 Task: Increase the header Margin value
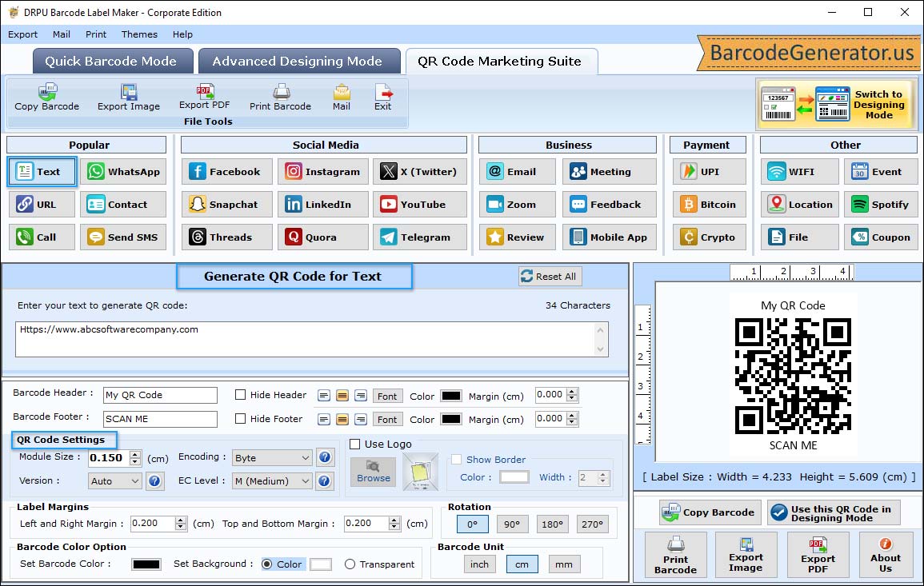click(572, 392)
